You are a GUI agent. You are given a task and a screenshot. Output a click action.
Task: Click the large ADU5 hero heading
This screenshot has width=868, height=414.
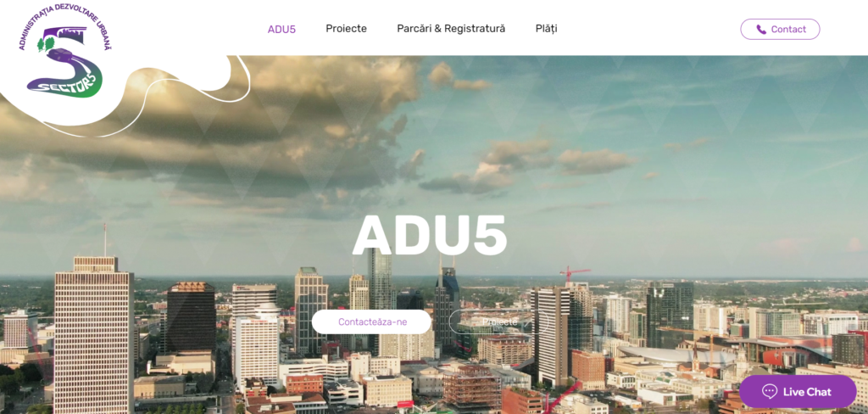pos(430,235)
